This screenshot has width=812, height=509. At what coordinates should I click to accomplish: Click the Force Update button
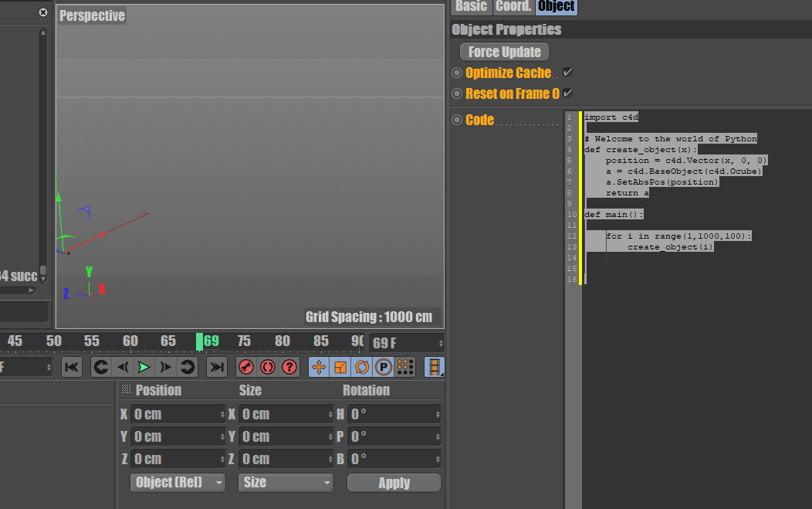coord(505,52)
